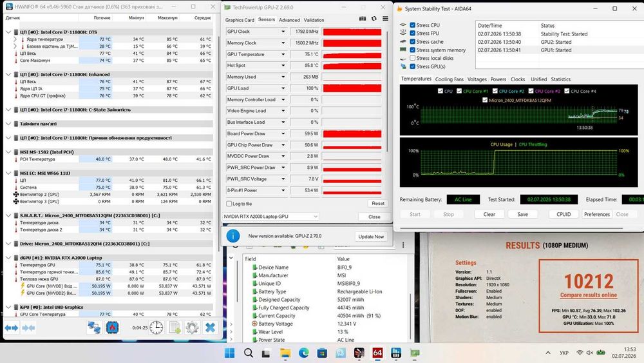Screen dimensions: 644x363
Task: Click Wi-Fi icon in system tray
Action: (x=580, y=353)
